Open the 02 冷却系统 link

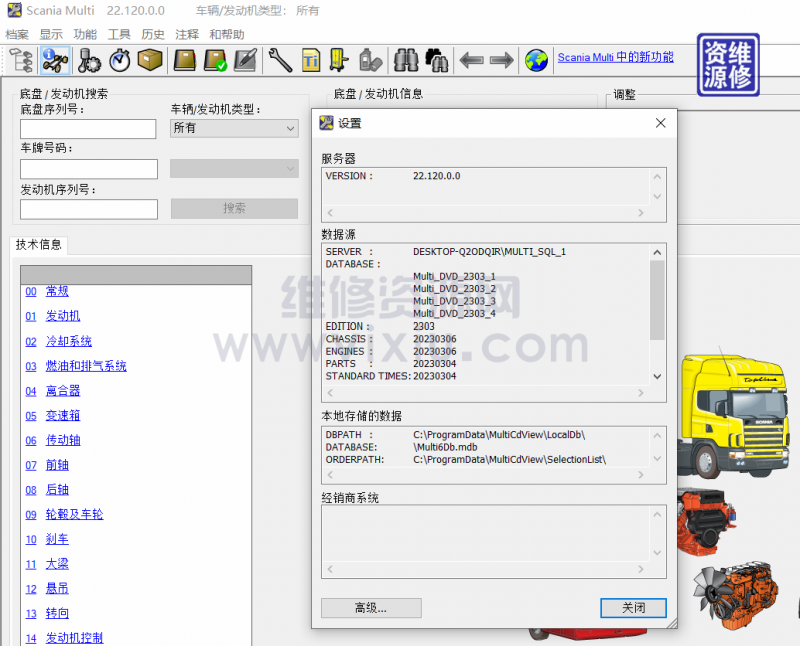click(58, 341)
